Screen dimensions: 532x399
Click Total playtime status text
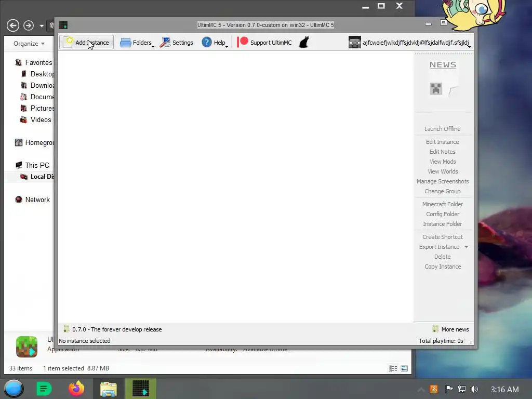pyautogui.click(x=441, y=341)
